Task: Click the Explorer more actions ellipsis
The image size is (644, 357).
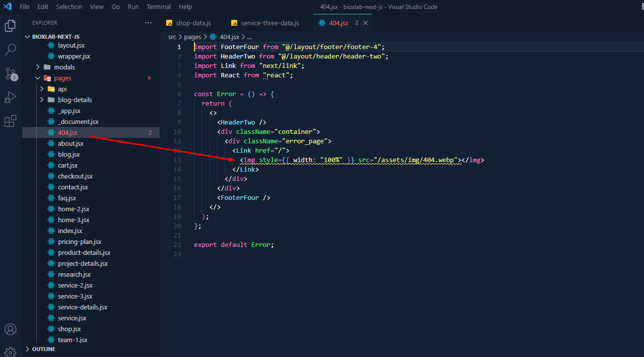Action: (x=148, y=23)
